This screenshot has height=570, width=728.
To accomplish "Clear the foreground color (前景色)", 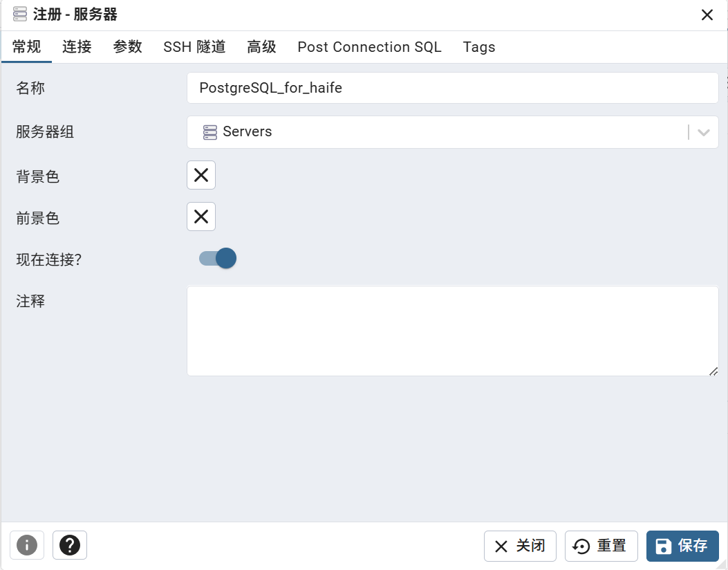I will click(201, 217).
